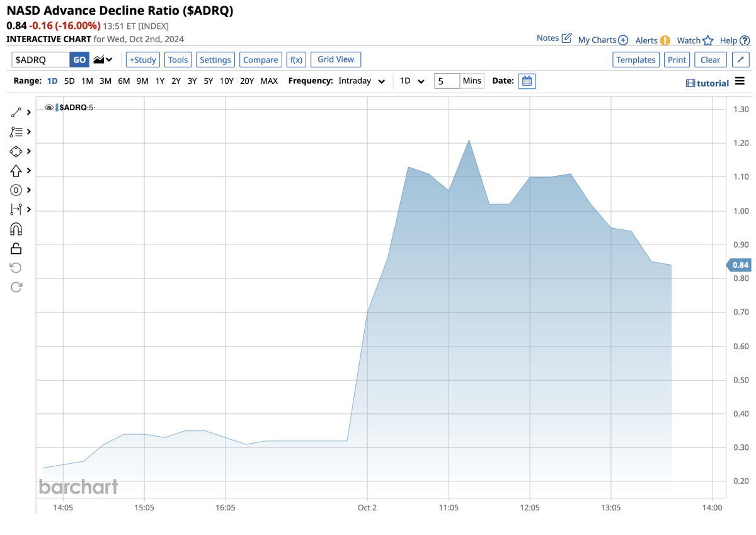The image size is (756, 535).
Task: Open the up arrow shapes tool
Action: pyautogui.click(x=16, y=171)
